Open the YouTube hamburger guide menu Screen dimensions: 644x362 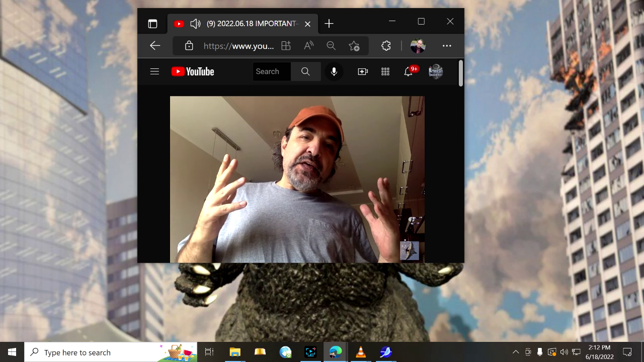click(x=154, y=71)
